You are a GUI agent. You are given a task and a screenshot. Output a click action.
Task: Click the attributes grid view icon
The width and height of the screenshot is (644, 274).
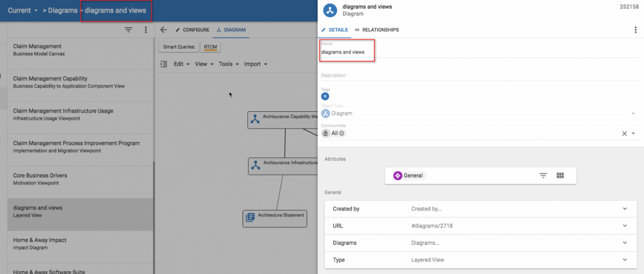(560, 176)
